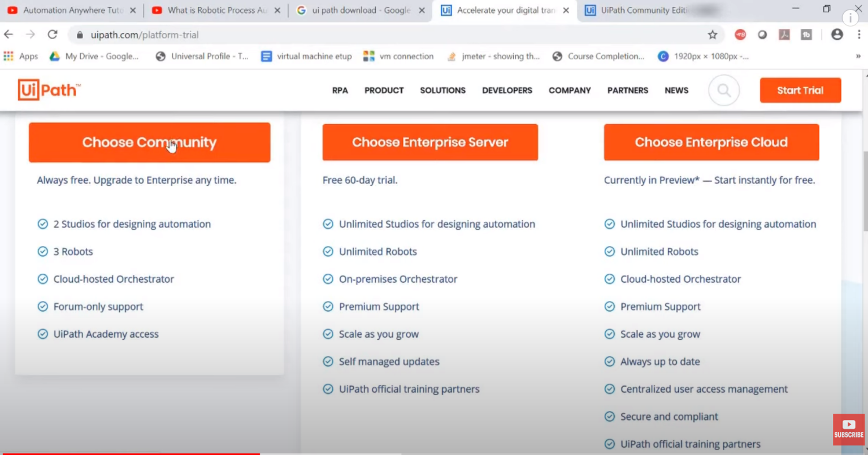Open the DEVELOPERS menu item
868x455 pixels.
[x=507, y=90]
